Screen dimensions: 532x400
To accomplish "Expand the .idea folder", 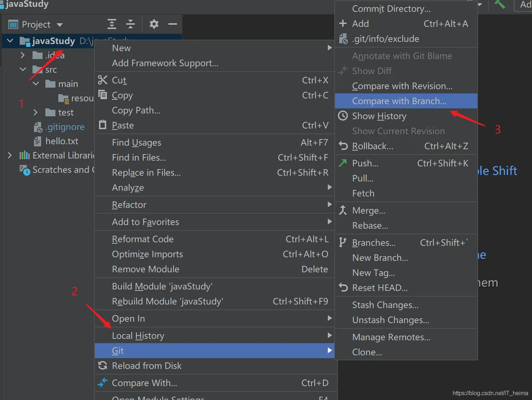I will tap(23, 55).
